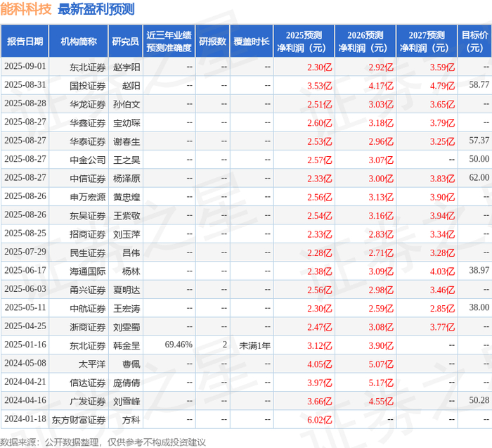This screenshot has width=492, height=448.
Task: Click the 研报数 column header
Action: 212,41
